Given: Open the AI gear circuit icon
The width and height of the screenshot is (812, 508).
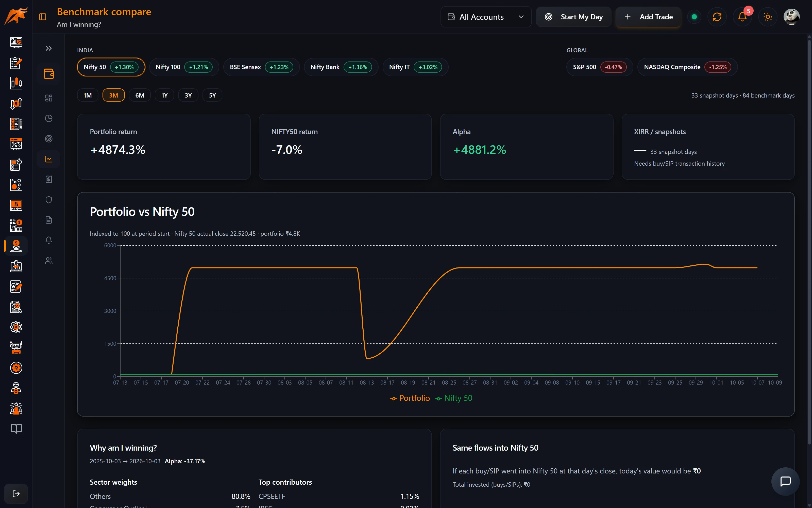Looking at the screenshot, I should click(x=16, y=327).
